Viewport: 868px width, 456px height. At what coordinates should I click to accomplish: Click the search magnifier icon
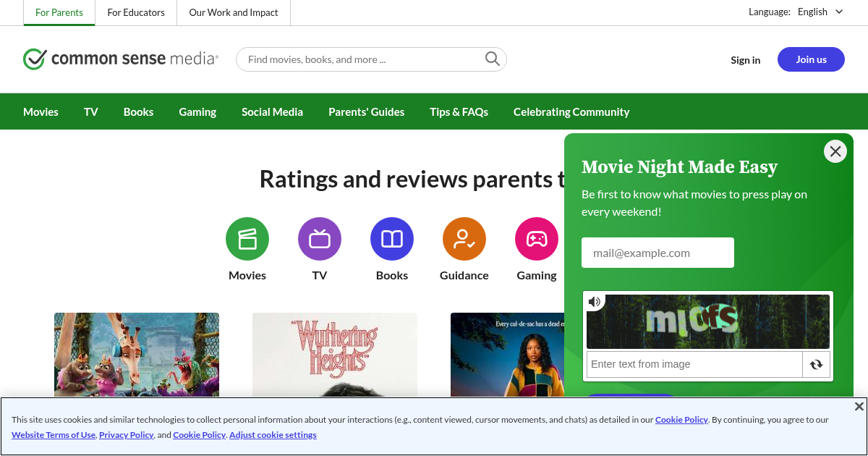click(492, 59)
